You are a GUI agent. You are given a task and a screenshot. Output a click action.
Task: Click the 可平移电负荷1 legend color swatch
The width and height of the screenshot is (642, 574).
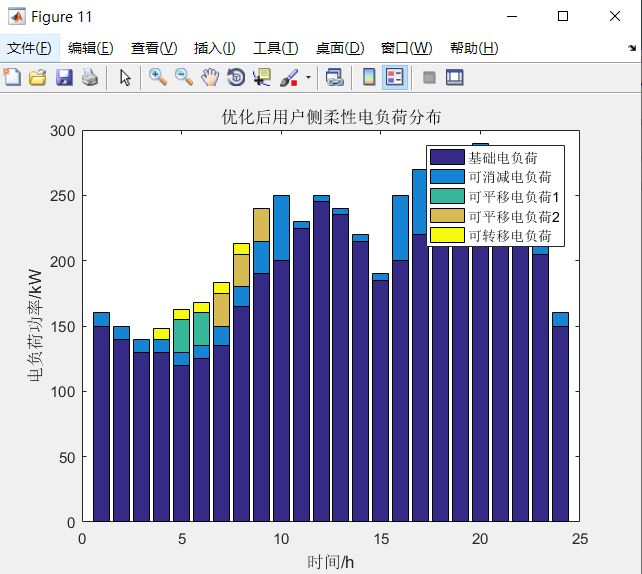click(x=447, y=196)
